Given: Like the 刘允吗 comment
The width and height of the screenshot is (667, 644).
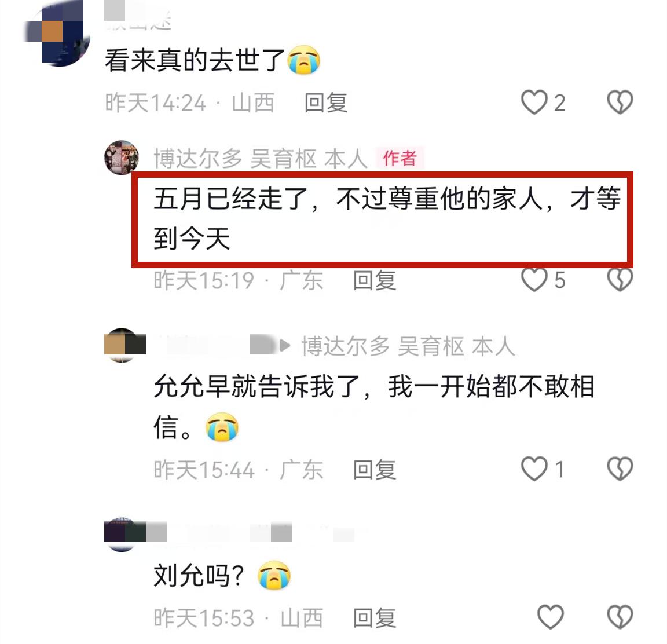Looking at the screenshot, I should pos(551,617).
